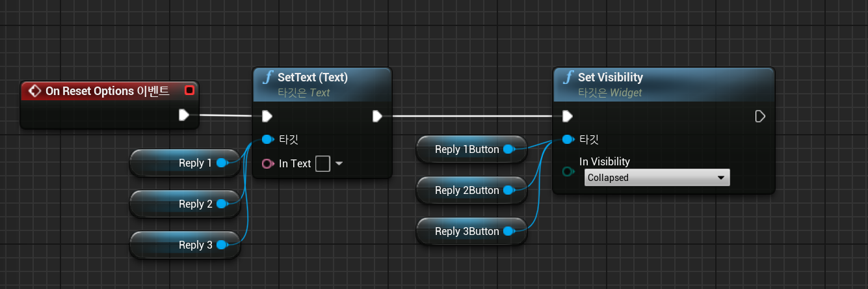Click the In Text value box
The image size is (868, 289).
point(322,163)
